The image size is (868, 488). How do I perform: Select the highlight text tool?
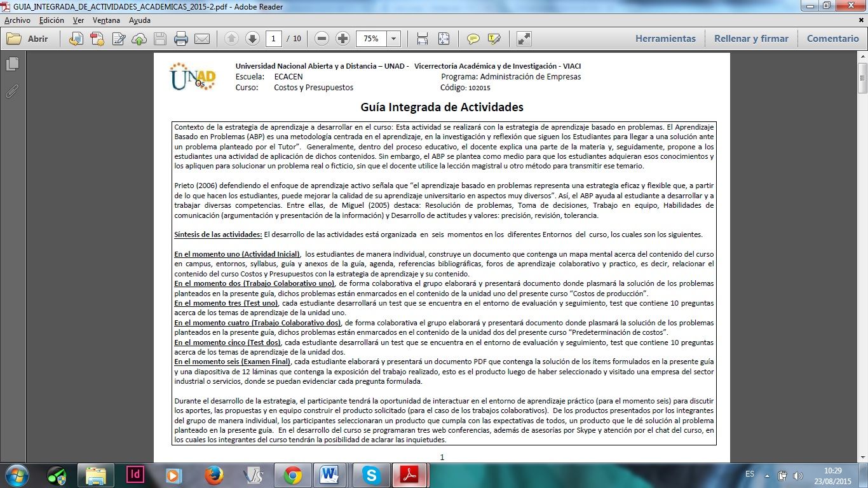[x=494, y=39]
